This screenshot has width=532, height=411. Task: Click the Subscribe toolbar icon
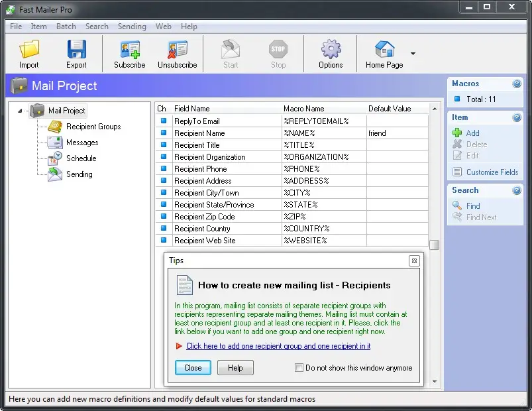click(x=130, y=49)
